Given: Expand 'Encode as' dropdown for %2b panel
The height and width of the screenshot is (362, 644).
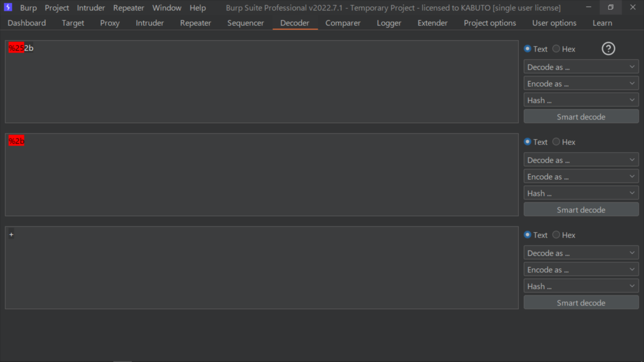Looking at the screenshot, I should click(581, 176).
